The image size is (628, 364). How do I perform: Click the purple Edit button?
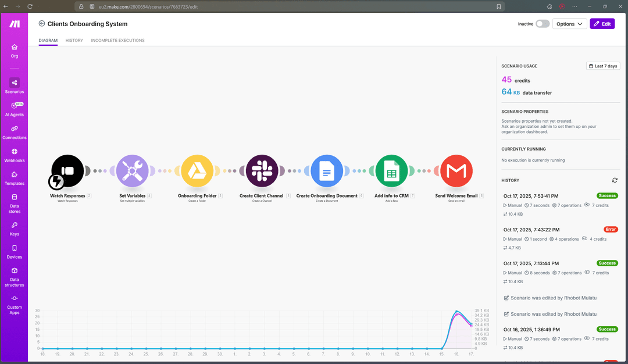pyautogui.click(x=602, y=23)
